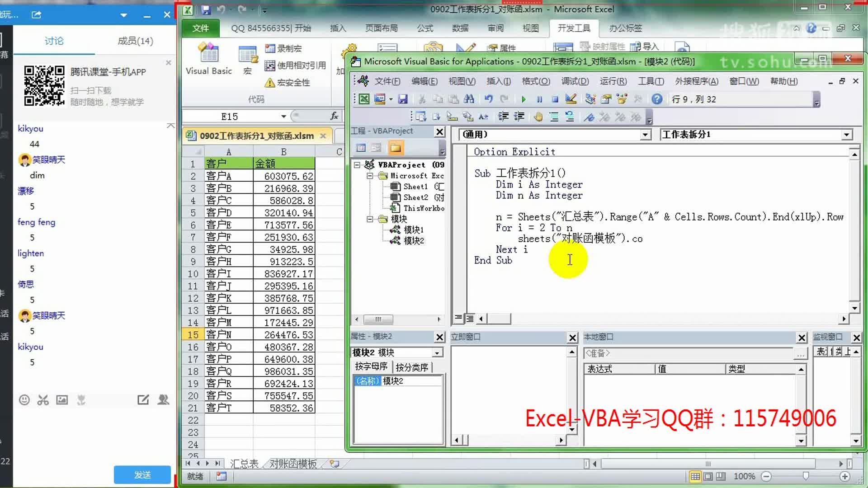Click 使用相对引用 button

click(295, 66)
